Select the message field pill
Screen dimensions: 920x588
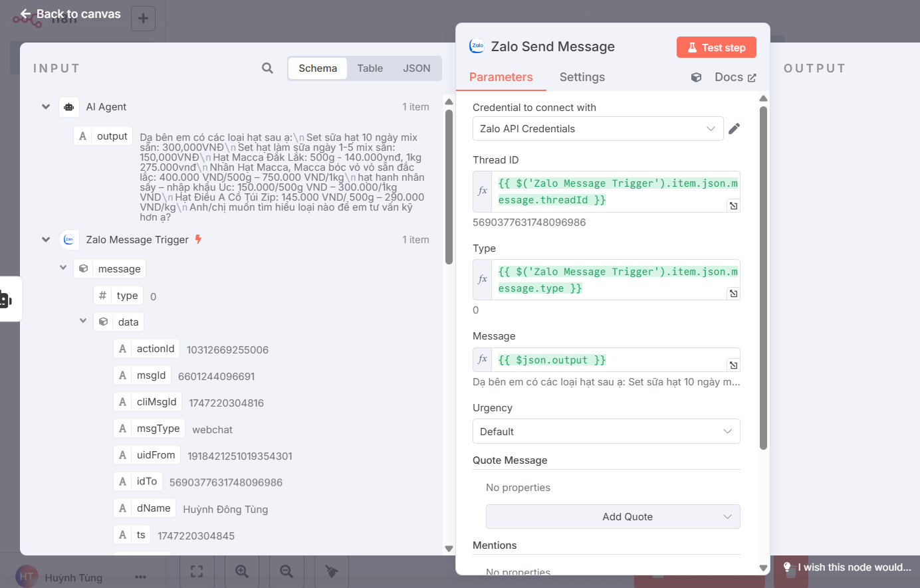pos(110,269)
